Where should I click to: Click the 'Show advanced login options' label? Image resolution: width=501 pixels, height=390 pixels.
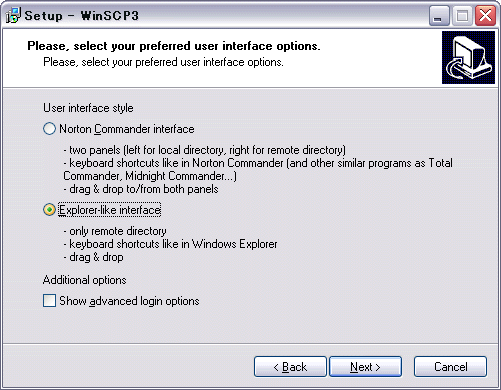click(129, 301)
